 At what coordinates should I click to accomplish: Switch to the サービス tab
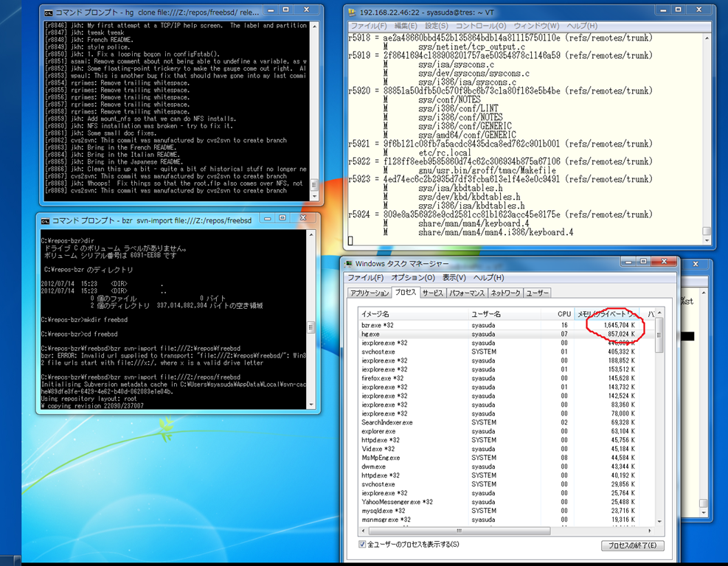pyautogui.click(x=433, y=293)
